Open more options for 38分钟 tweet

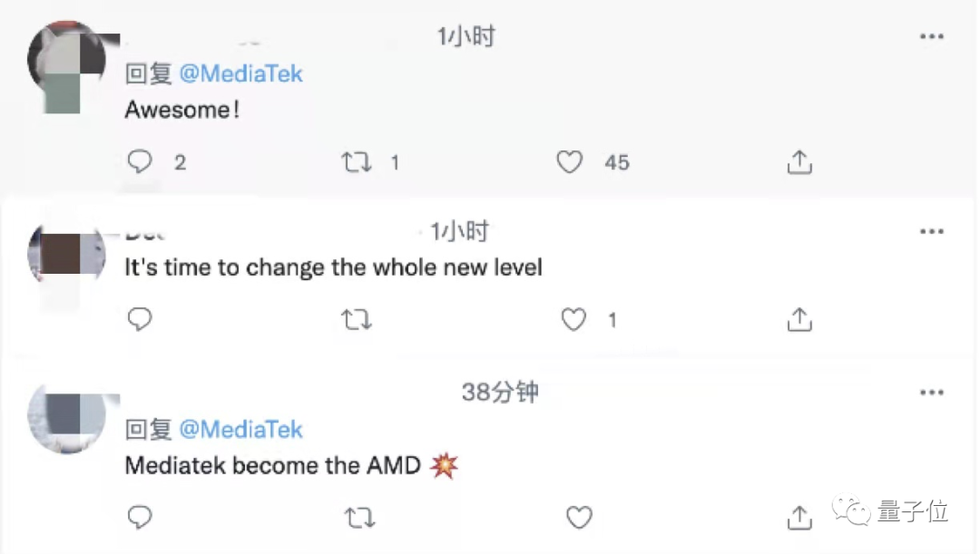click(x=932, y=393)
